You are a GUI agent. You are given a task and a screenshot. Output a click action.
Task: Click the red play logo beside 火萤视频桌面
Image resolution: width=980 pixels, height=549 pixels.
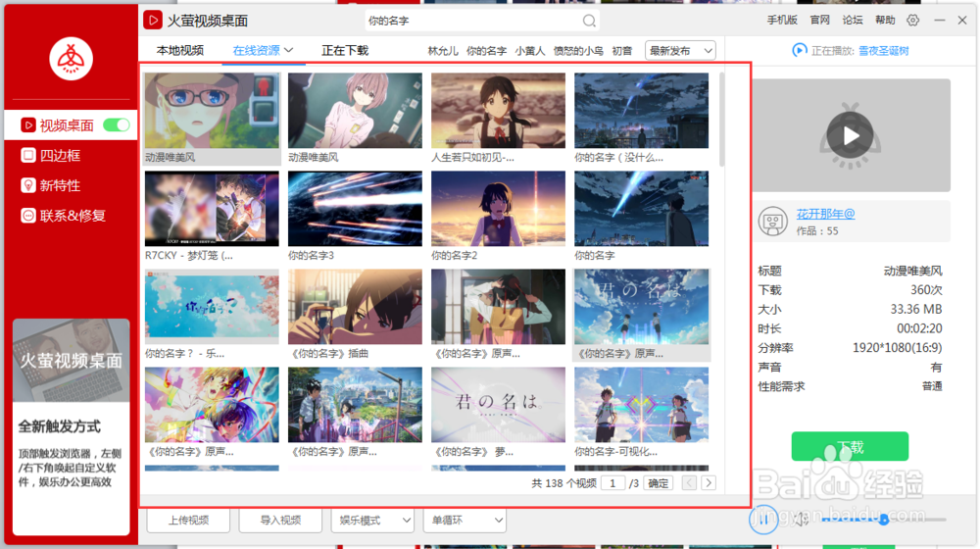tap(153, 20)
